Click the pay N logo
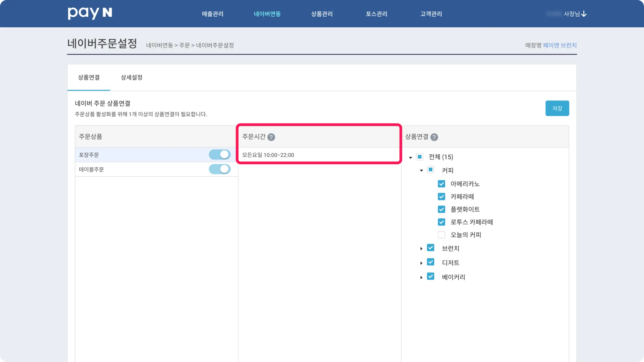Screen dimensions: 644x362 coord(90,13)
